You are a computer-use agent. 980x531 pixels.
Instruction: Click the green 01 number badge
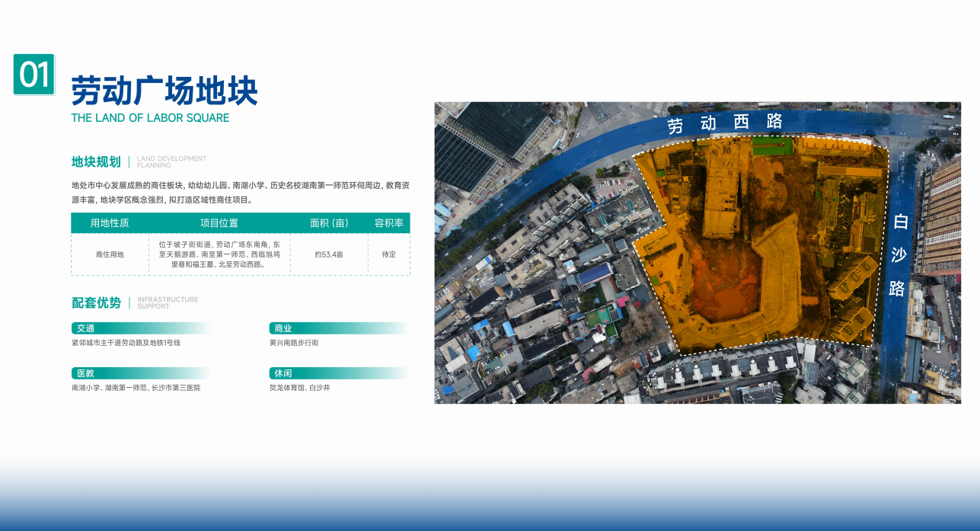point(34,75)
